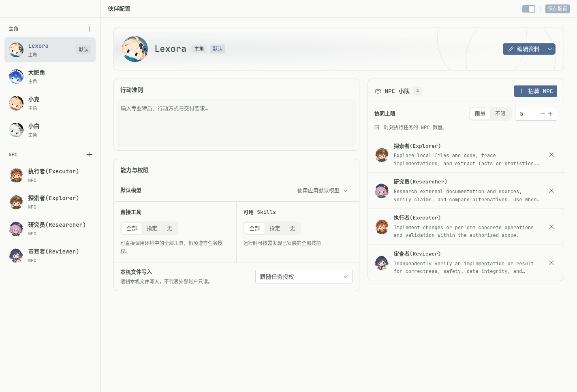
Task: Choose 指定 for 直接工具
Action: tap(152, 228)
